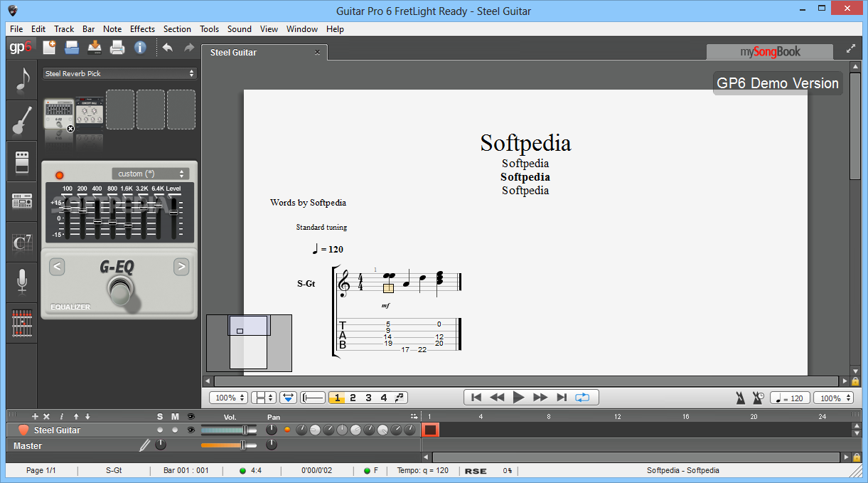Open the left zoom 100% dropdown
Image resolution: width=868 pixels, height=483 pixels.
pyautogui.click(x=229, y=398)
